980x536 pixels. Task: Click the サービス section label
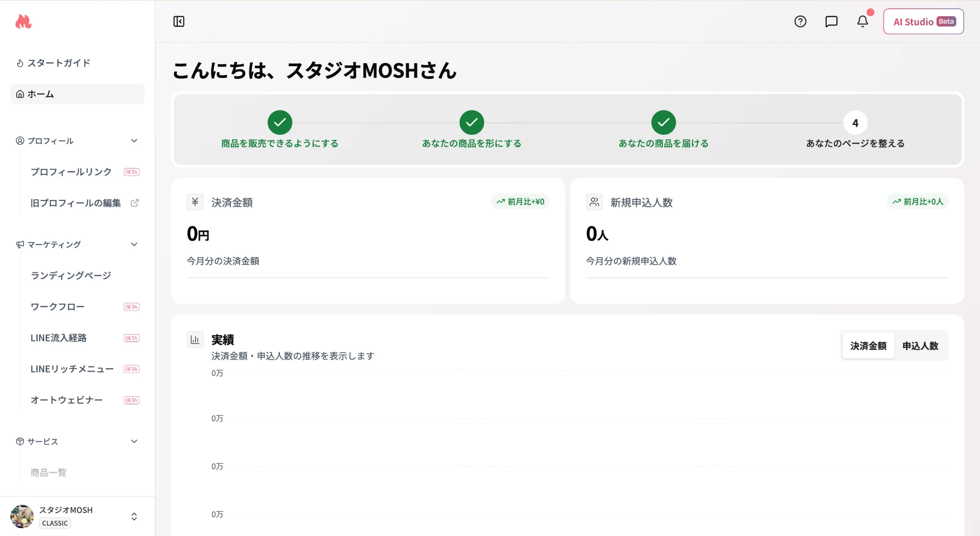coord(43,441)
